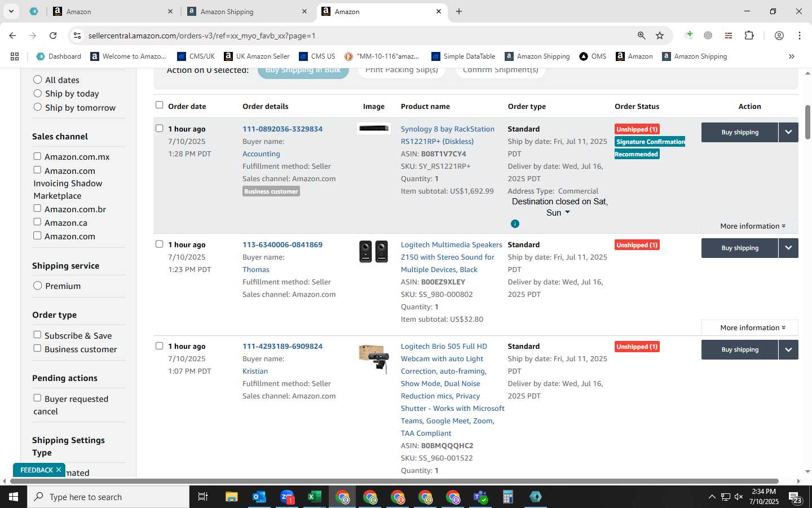
Task: Show more bookmarks with the double chevron
Action: point(791,56)
